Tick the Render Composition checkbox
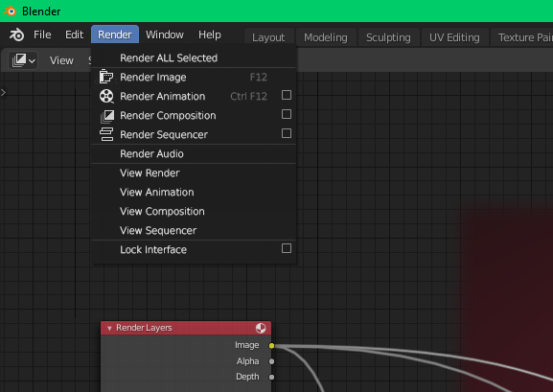The width and height of the screenshot is (553, 392). (x=287, y=114)
